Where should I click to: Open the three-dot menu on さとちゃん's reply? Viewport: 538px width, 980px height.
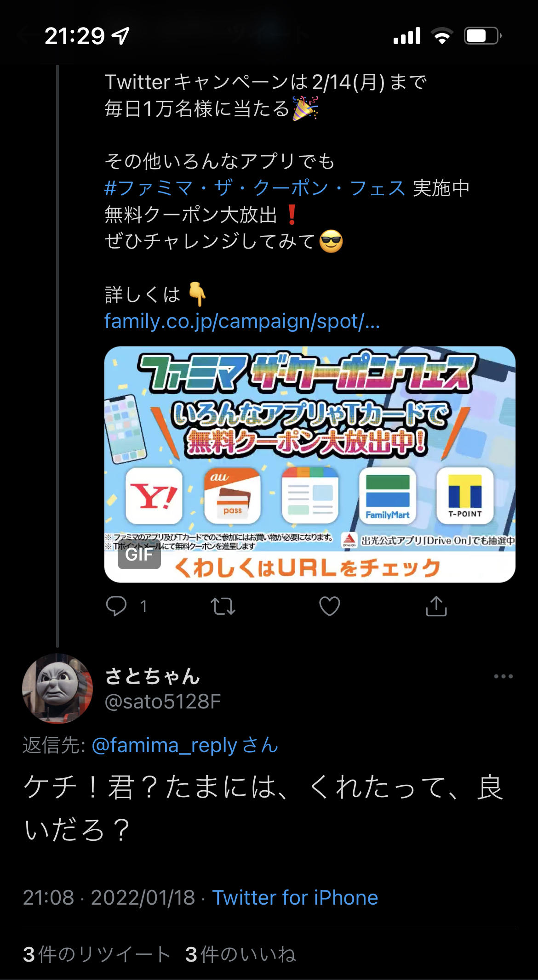coord(504,676)
